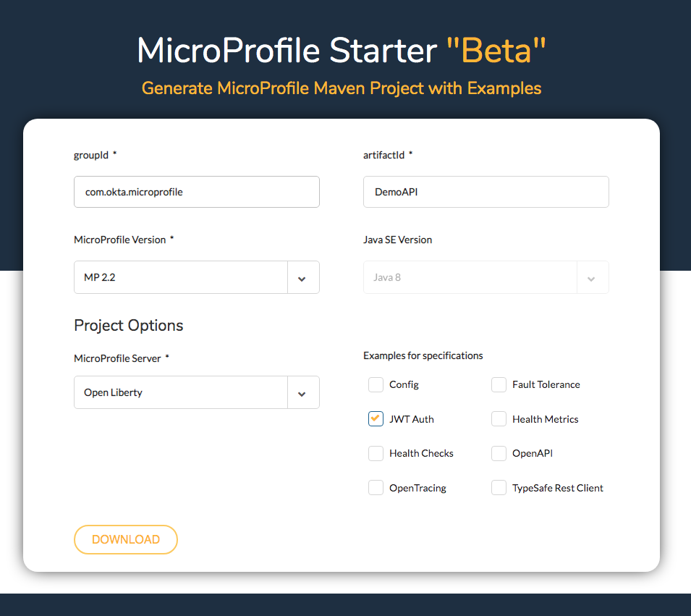This screenshot has width=691, height=616.
Task: Click the groupId input field
Action: (x=196, y=192)
